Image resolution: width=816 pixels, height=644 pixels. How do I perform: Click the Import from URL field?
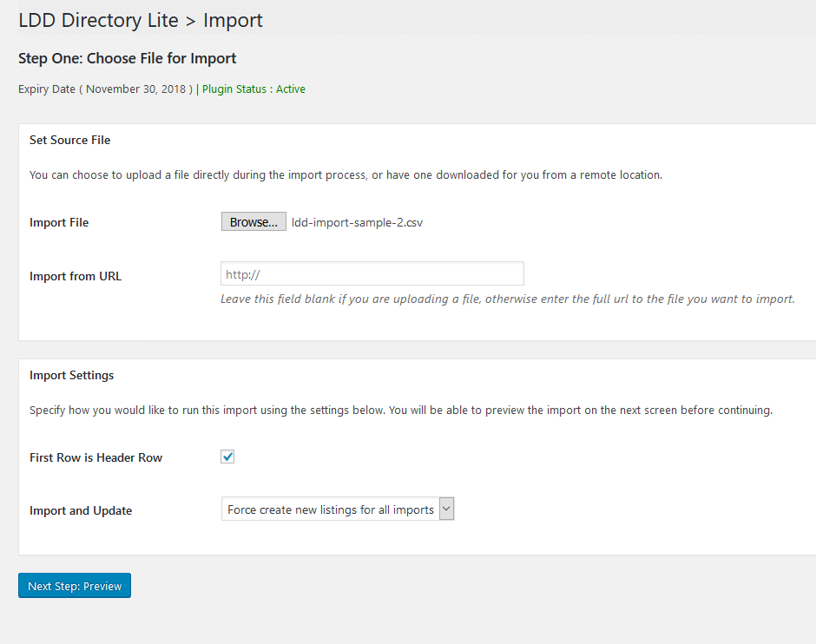pos(372,273)
